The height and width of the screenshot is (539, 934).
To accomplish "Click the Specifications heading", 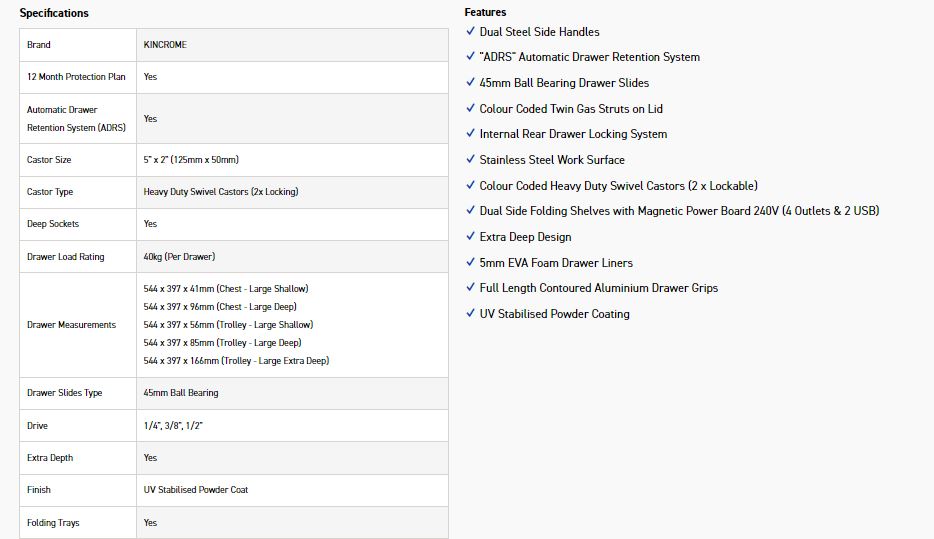I will [54, 13].
